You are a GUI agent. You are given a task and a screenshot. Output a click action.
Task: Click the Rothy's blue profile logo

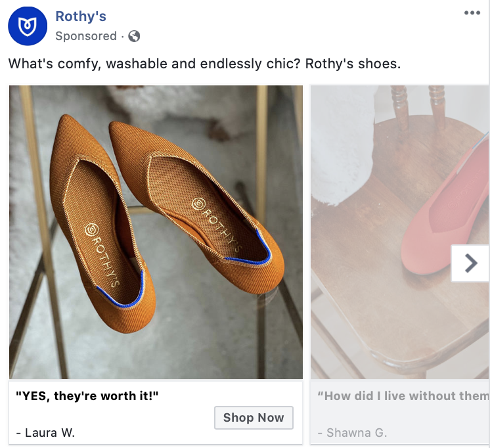point(28,27)
